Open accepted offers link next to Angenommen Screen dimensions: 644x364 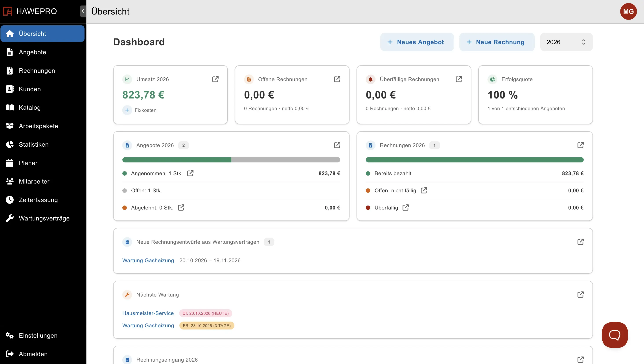[x=190, y=173]
